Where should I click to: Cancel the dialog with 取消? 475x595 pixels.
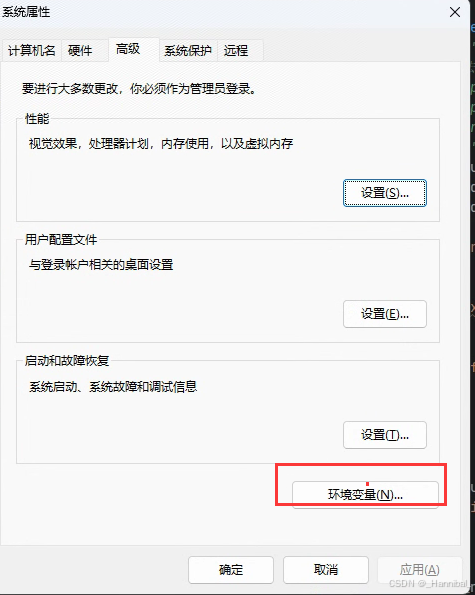[x=326, y=570]
